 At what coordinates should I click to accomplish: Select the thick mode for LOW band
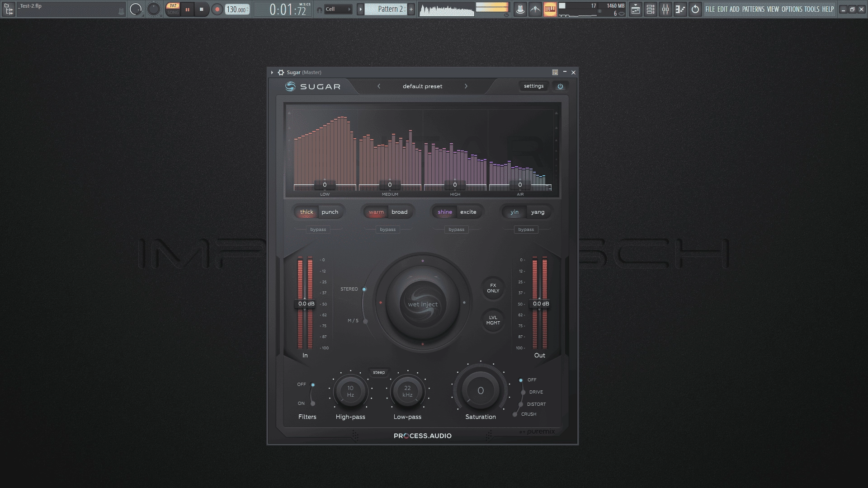307,212
